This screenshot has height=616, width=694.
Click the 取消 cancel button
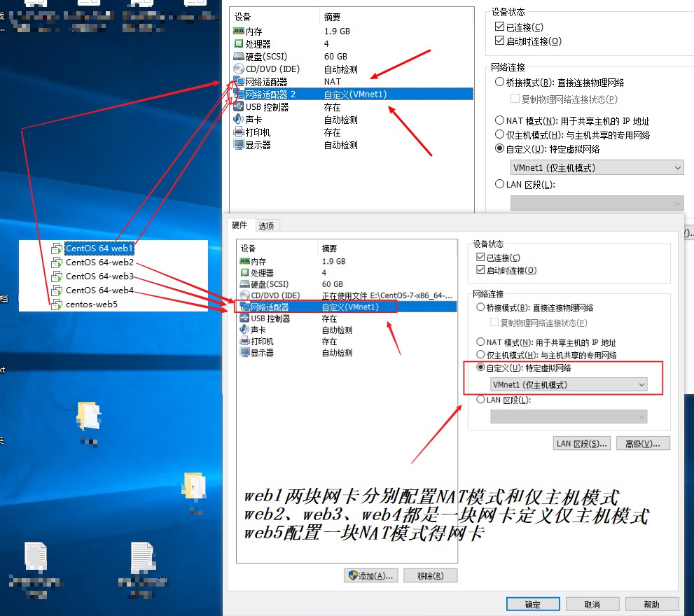tap(592, 605)
